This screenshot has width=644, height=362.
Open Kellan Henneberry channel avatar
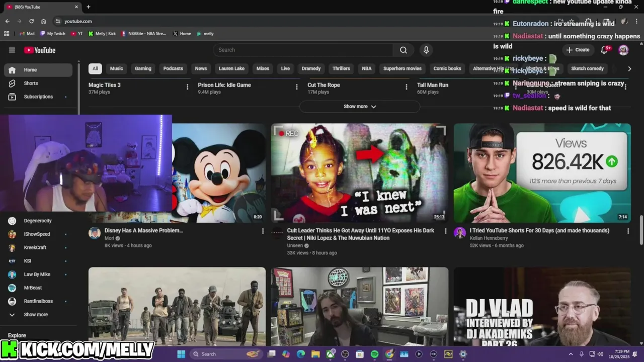pos(460,232)
